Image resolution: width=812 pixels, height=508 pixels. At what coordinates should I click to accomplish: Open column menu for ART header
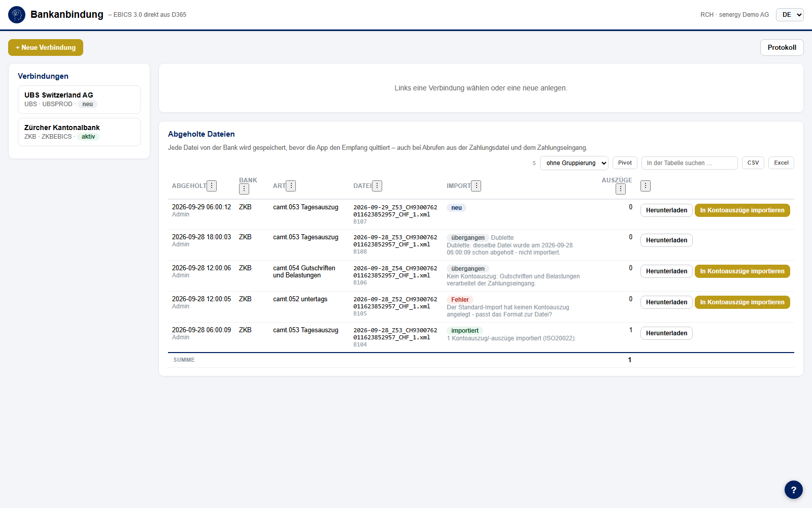click(x=291, y=186)
